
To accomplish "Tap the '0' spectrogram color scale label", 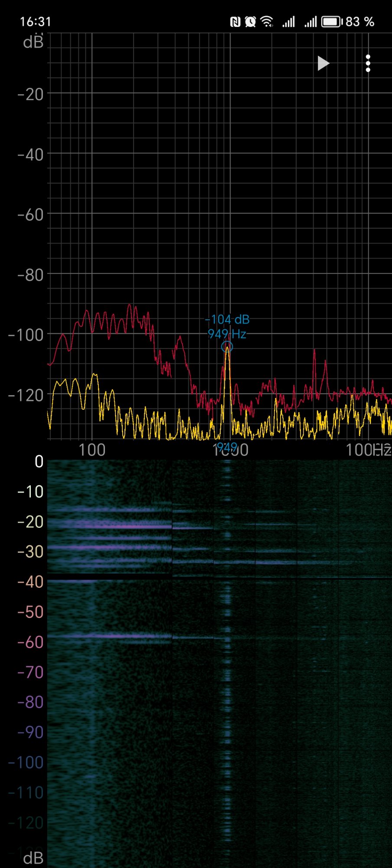I will click(x=39, y=462).
